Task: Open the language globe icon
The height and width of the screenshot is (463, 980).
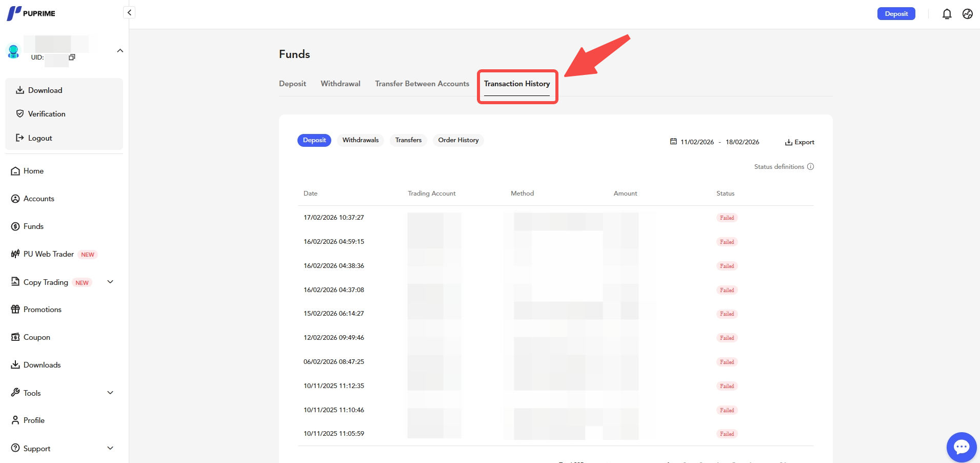Action: coord(967,14)
